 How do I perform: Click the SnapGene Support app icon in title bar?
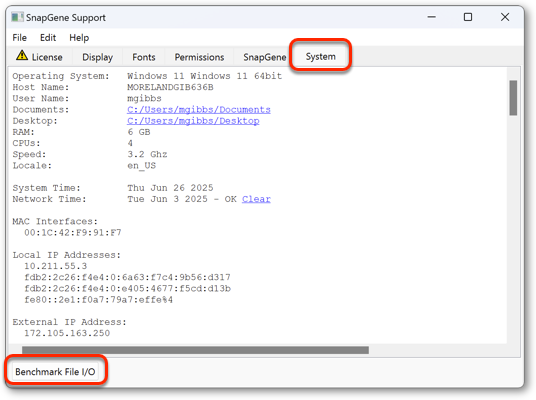(x=17, y=17)
